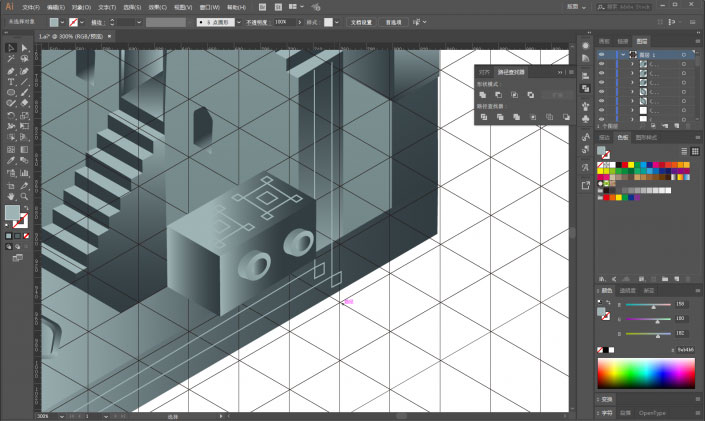Select the Ellipse shape tool
Image resolution: width=705 pixels, height=421 pixels.
pos(11,93)
